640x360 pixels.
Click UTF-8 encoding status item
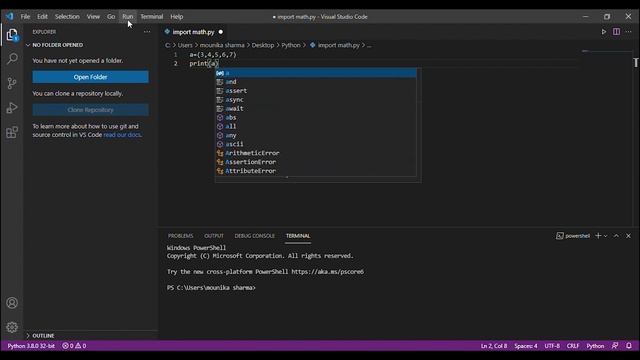[552, 346]
